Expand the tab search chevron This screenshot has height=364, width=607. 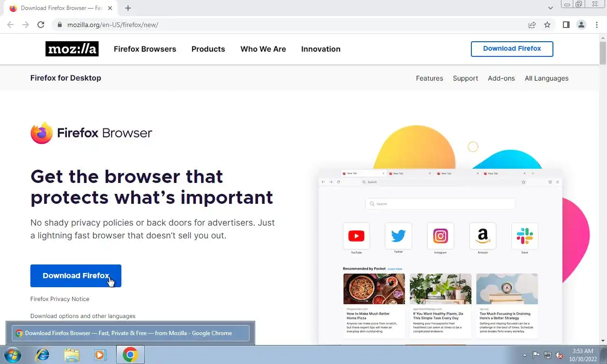pos(551,8)
